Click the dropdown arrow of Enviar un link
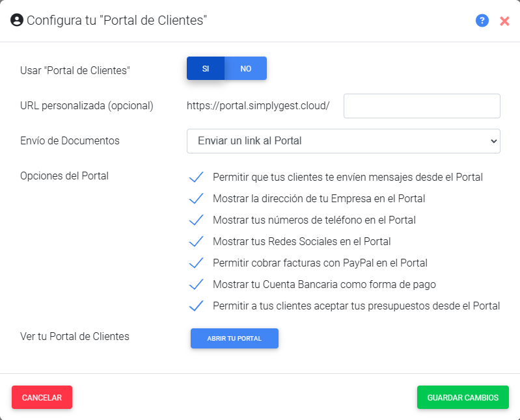This screenshot has height=420, width=520. click(x=493, y=141)
